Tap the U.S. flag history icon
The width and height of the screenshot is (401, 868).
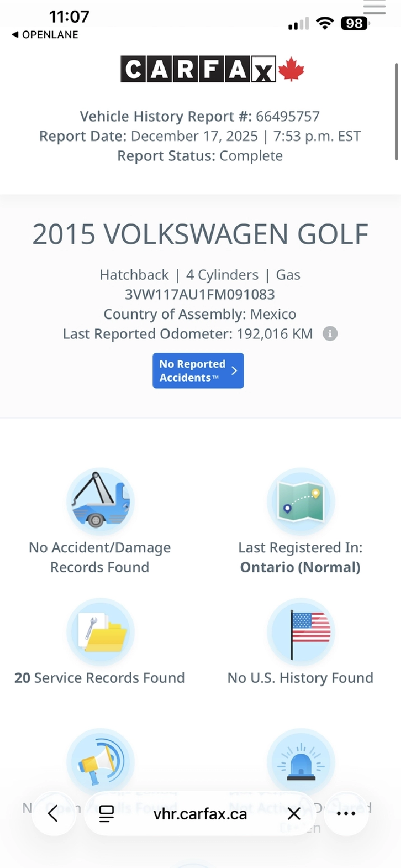[301, 632]
